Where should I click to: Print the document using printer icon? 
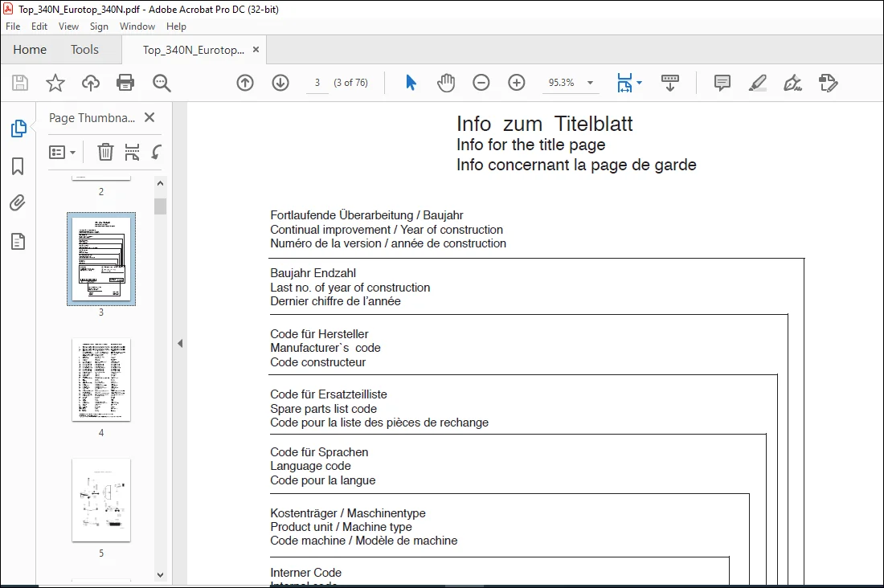(125, 83)
